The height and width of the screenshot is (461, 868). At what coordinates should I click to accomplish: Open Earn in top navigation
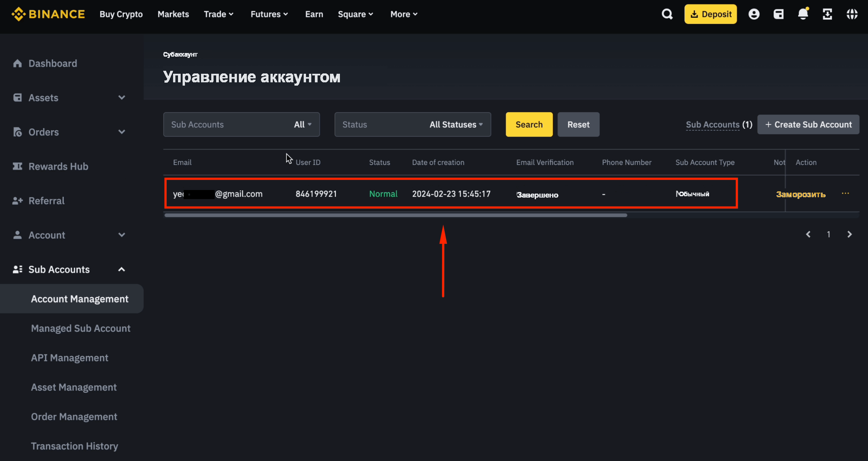pyautogui.click(x=314, y=14)
